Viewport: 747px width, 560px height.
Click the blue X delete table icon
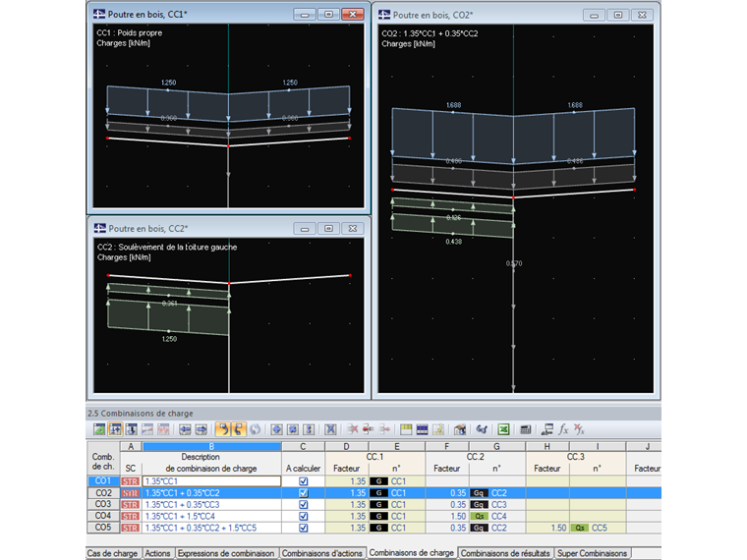330,429
